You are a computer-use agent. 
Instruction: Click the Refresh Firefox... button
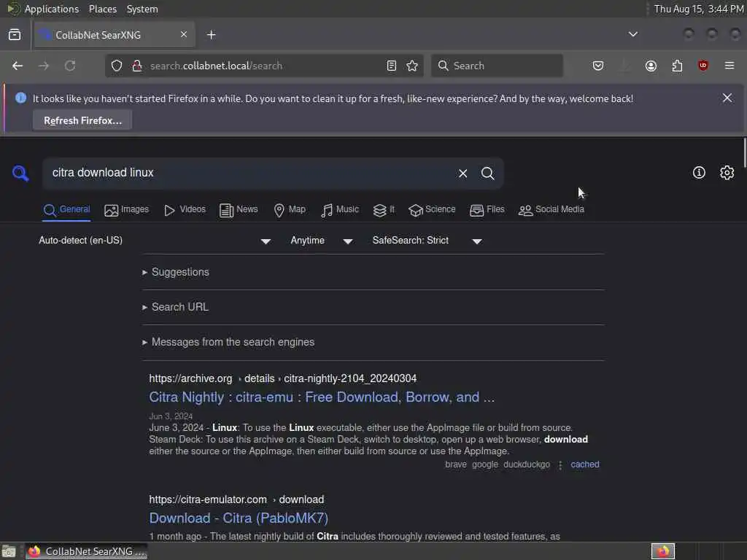pyautogui.click(x=82, y=120)
